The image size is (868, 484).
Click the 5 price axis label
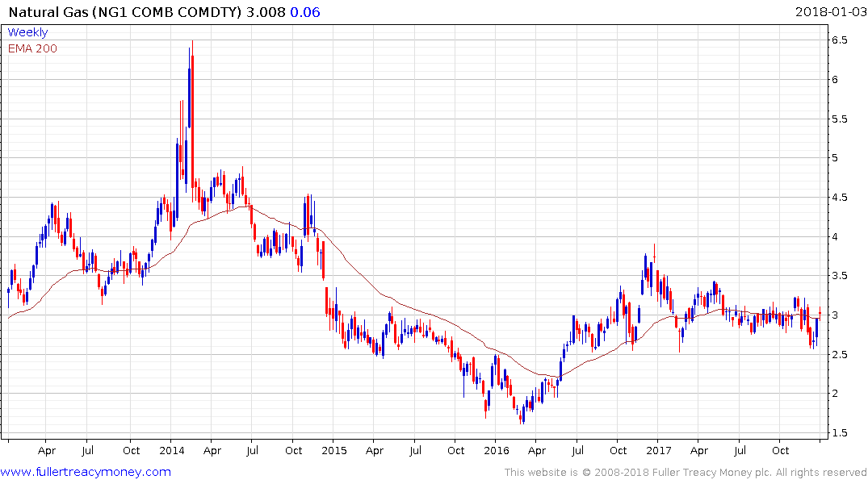(835, 158)
